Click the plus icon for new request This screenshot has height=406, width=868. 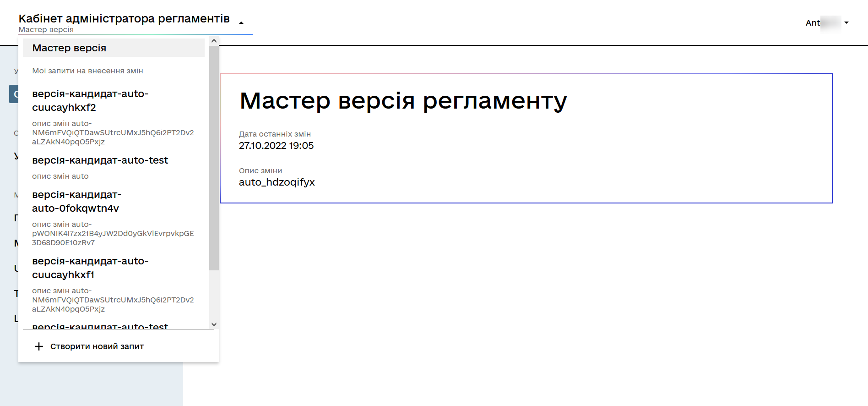[39, 346]
